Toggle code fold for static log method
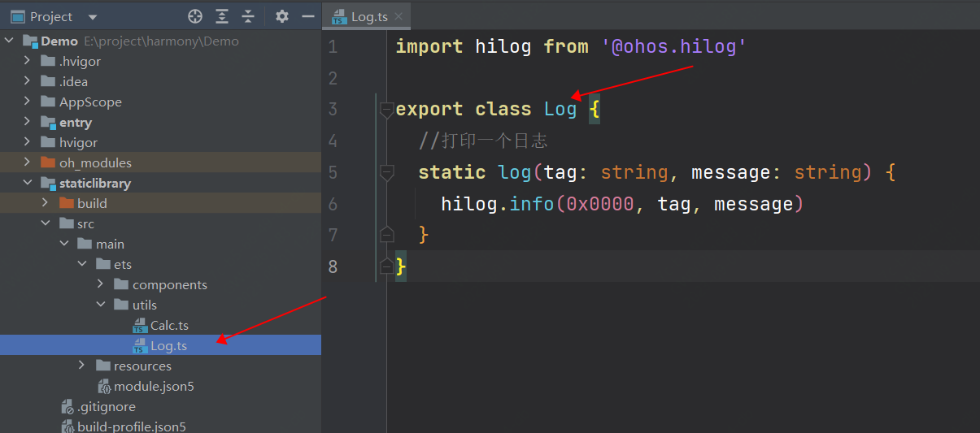 pos(387,172)
